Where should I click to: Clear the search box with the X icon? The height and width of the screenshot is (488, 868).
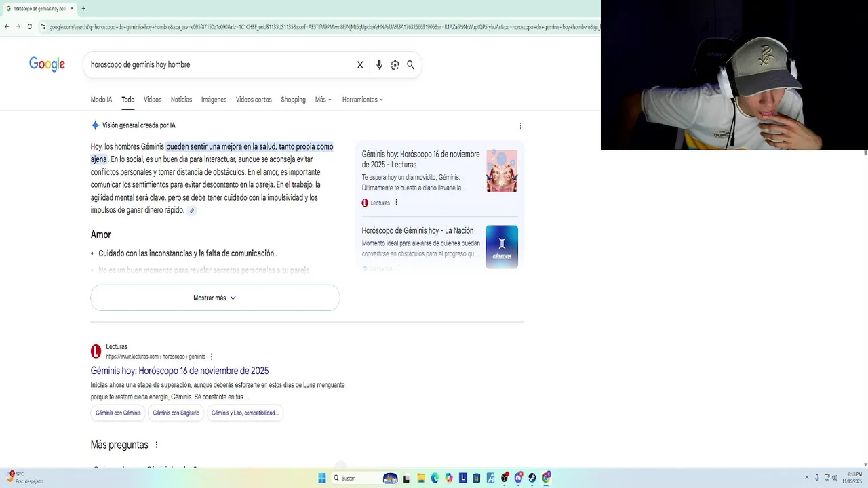[360, 65]
